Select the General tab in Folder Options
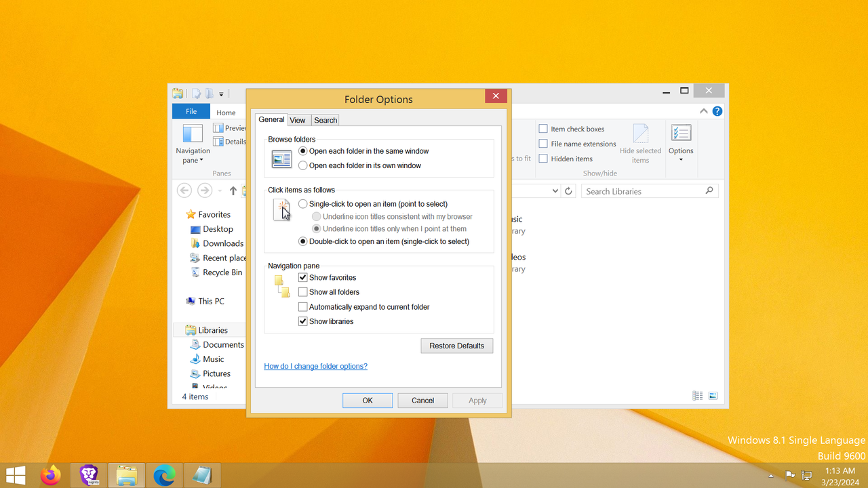The height and width of the screenshot is (488, 868). (271, 119)
